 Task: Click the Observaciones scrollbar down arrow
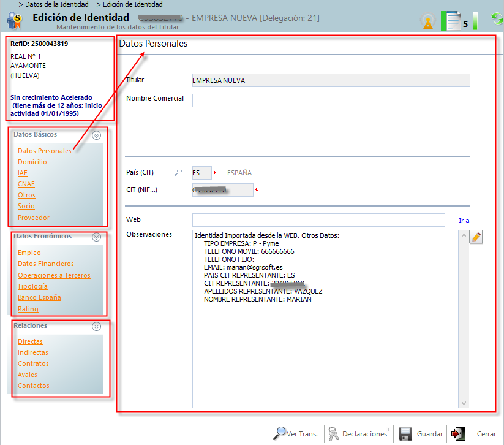(x=464, y=403)
